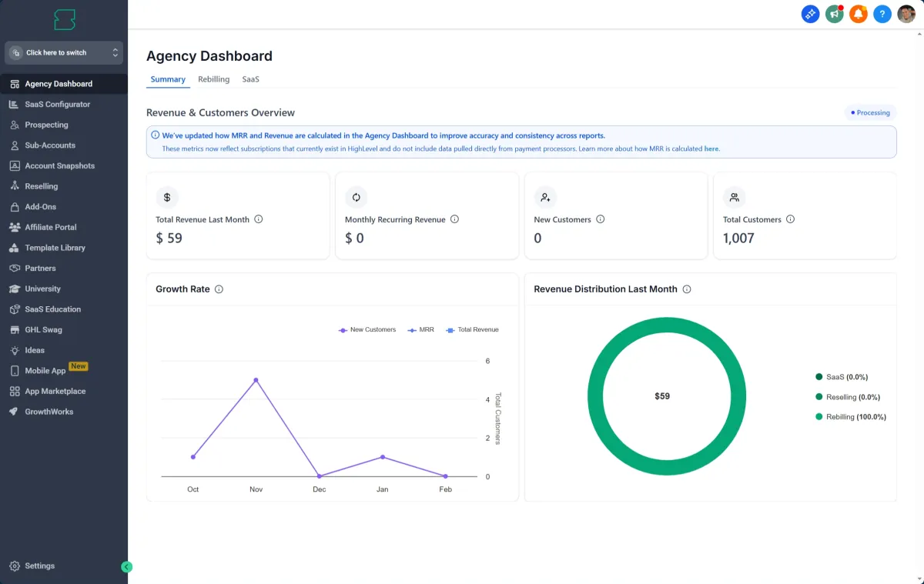
Task: Click the Growth Rate info icon
Action: point(219,289)
